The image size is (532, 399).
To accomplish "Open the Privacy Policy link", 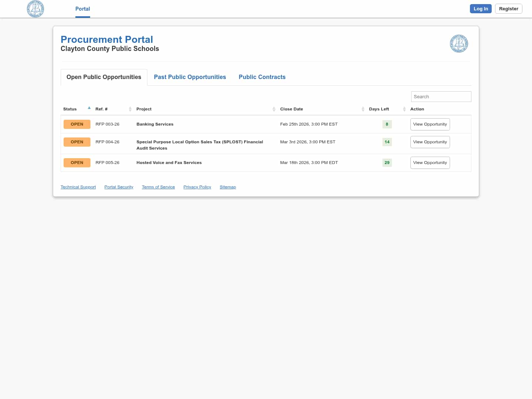I will click(x=197, y=187).
